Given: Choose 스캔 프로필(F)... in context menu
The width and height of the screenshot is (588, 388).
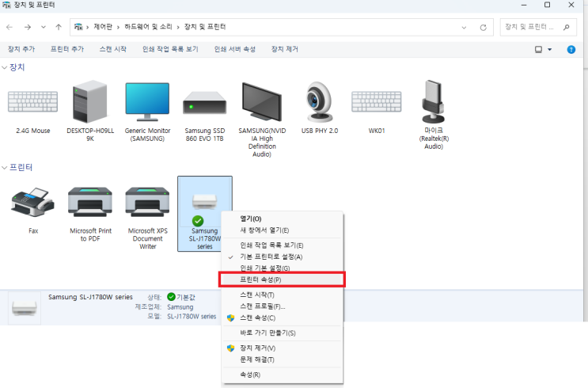Looking at the screenshot, I should pyautogui.click(x=282, y=306).
